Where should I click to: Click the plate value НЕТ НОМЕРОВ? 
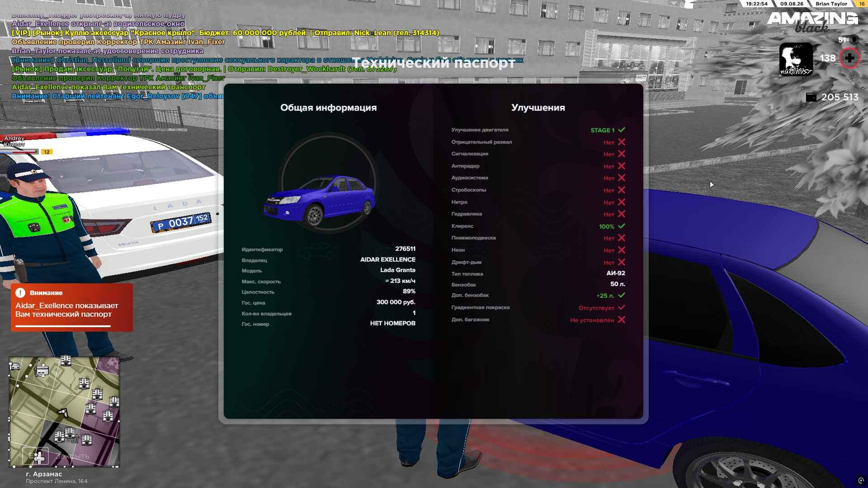[x=393, y=324]
